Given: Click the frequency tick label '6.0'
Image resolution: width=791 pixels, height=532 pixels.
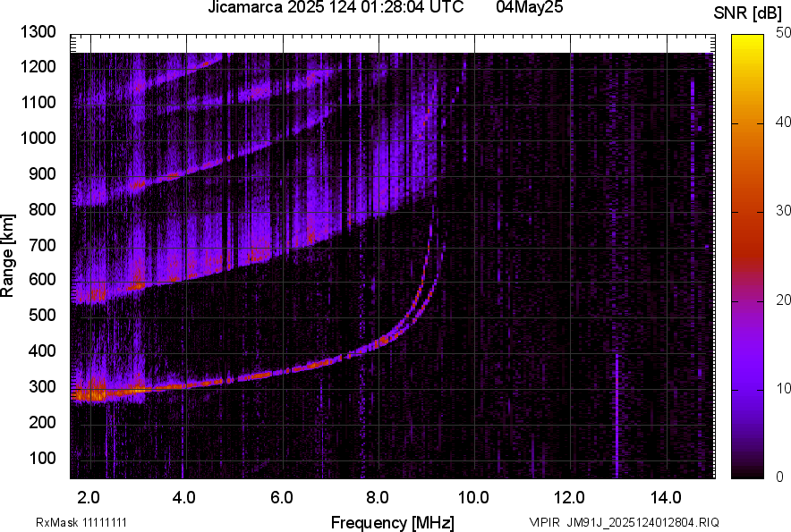Looking at the screenshot, I should tap(282, 498).
